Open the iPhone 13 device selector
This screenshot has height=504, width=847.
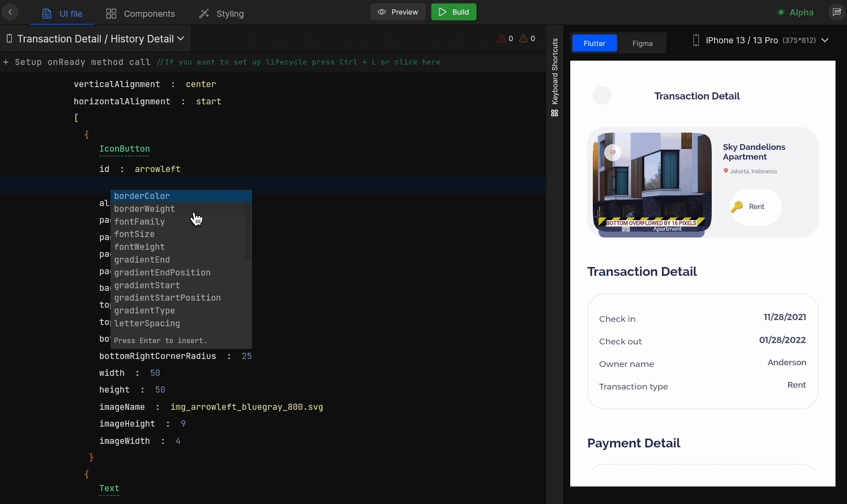click(760, 40)
